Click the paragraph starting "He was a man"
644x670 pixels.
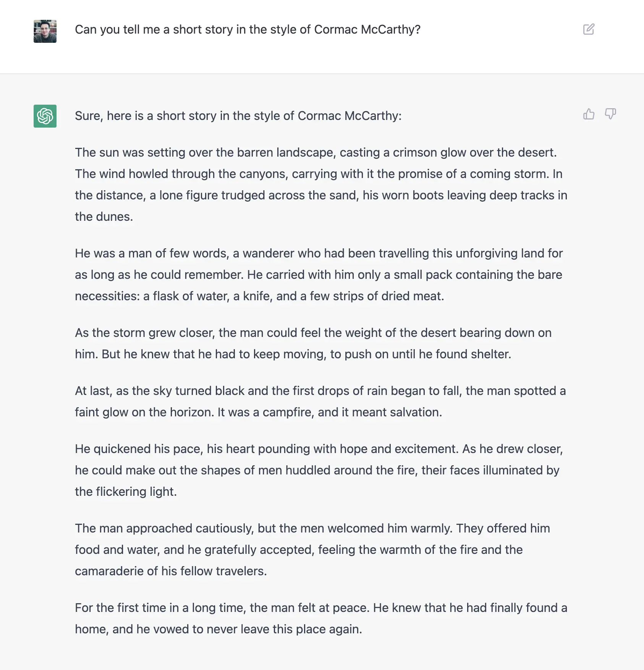[x=319, y=275]
